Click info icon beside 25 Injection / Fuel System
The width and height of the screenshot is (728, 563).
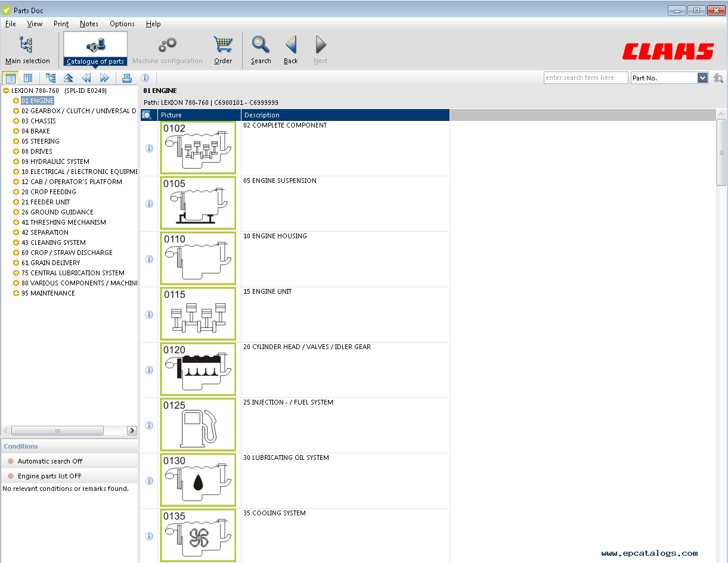[x=149, y=425]
